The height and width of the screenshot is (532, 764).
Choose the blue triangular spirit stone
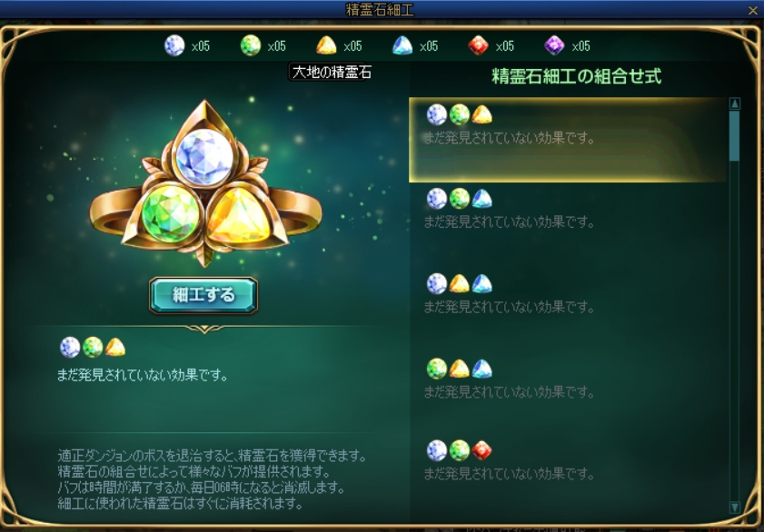(402, 45)
